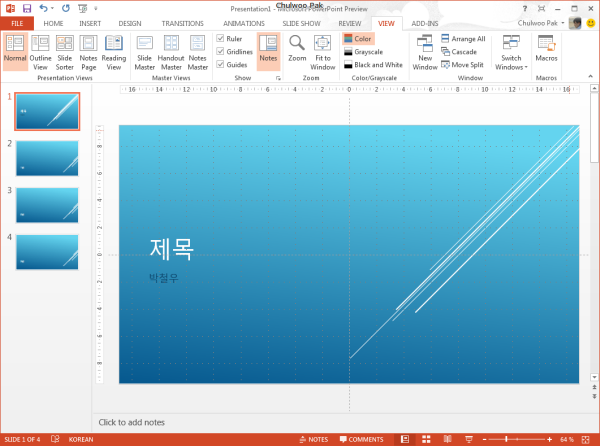Open Ribbon Display Options

(x=541, y=8)
